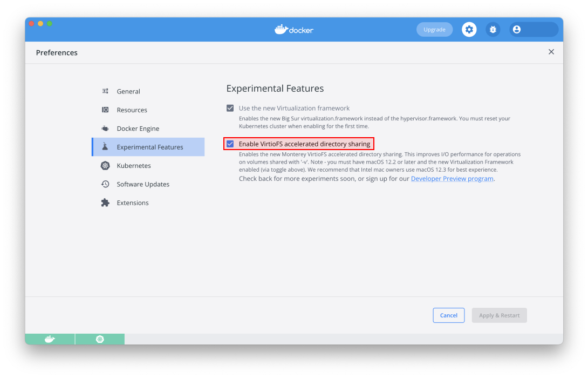Click the General sliders icon
Viewport: 588px width, 378px height.
(x=105, y=91)
